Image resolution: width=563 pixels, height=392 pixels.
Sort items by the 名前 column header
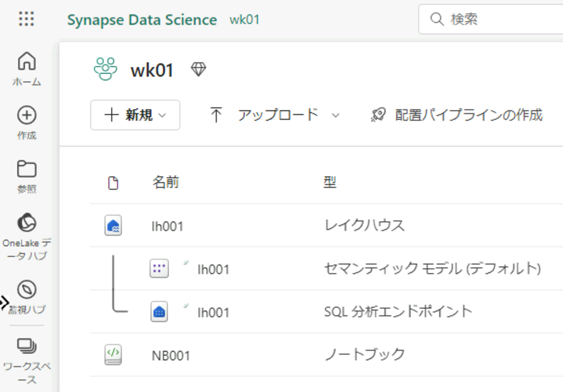pyautogui.click(x=165, y=183)
